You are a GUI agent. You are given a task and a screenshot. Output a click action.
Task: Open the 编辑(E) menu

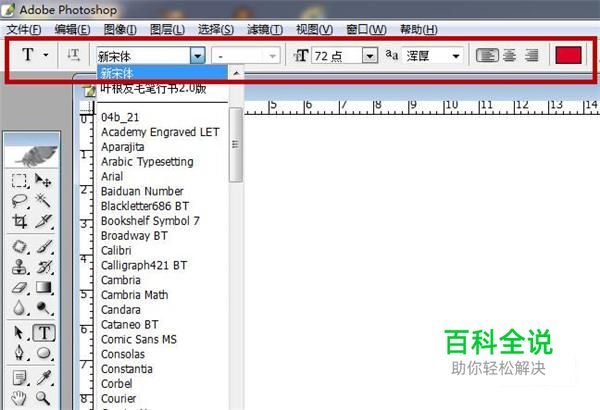(72, 29)
